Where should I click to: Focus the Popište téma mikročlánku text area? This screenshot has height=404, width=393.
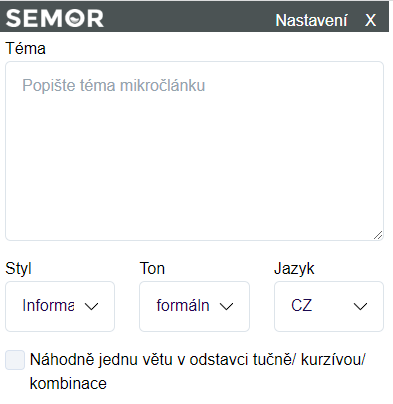click(x=194, y=151)
